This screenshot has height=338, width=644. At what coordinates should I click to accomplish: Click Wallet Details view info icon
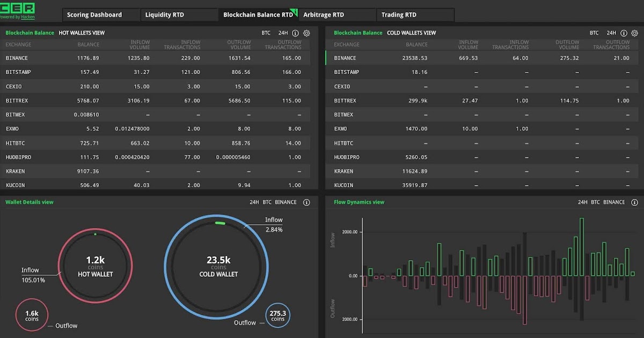click(306, 202)
